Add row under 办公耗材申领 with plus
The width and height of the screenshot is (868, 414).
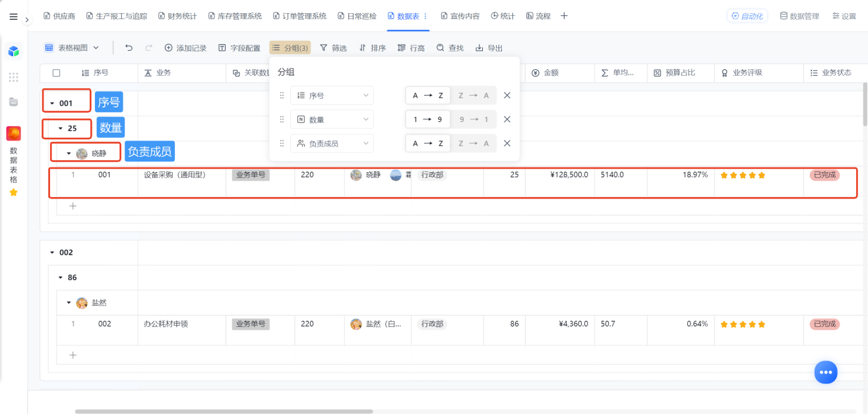click(x=73, y=355)
